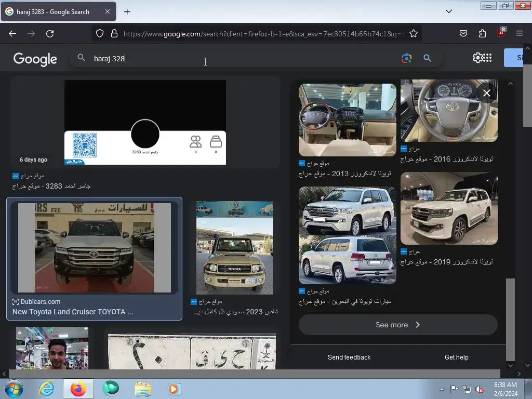The width and height of the screenshot is (532, 399).
Task: Click the address bar URL
Action: click(263, 34)
